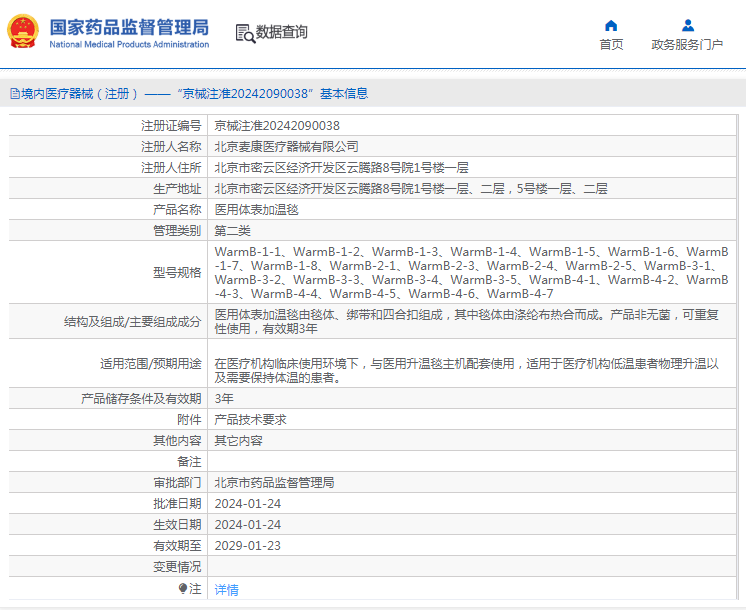Select the 注册人住所 address value
746x610 pixels.
pos(342,167)
